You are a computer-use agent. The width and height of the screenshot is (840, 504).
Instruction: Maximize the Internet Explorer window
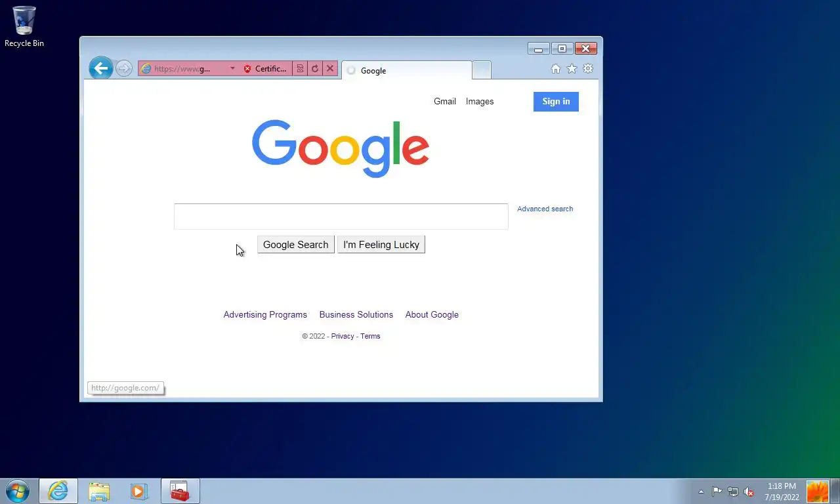coord(562,49)
